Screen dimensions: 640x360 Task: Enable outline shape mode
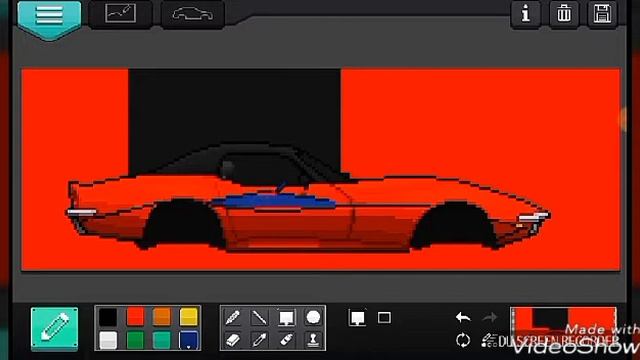[x=384, y=318]
